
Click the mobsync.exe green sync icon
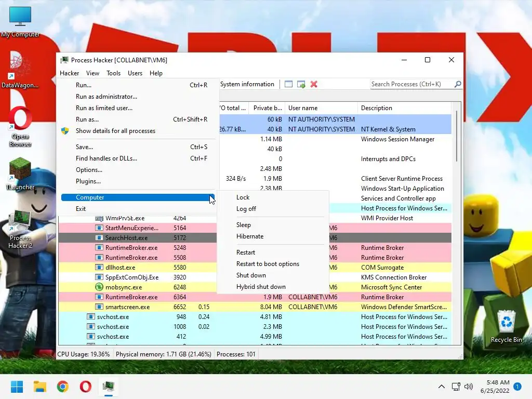[x=99, y=287]
